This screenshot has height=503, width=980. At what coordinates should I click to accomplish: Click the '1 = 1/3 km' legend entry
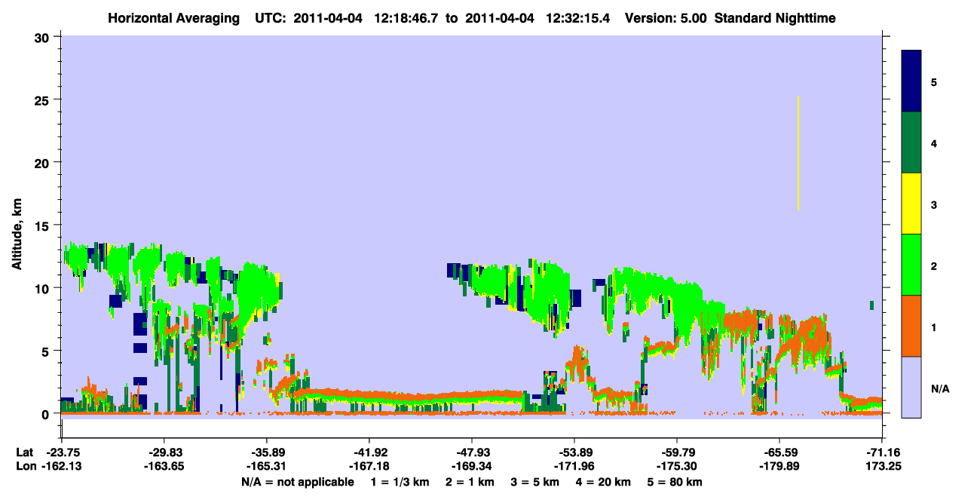point(402,482)
